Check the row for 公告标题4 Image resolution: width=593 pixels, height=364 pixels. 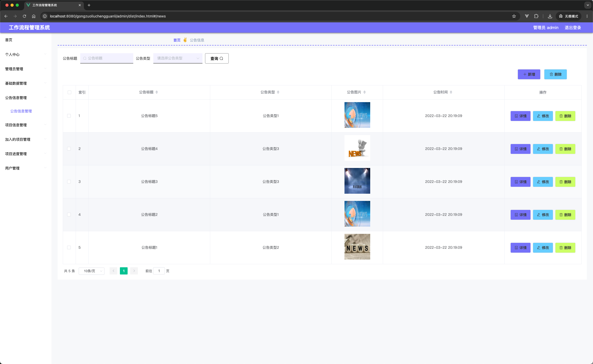[69, 149]
